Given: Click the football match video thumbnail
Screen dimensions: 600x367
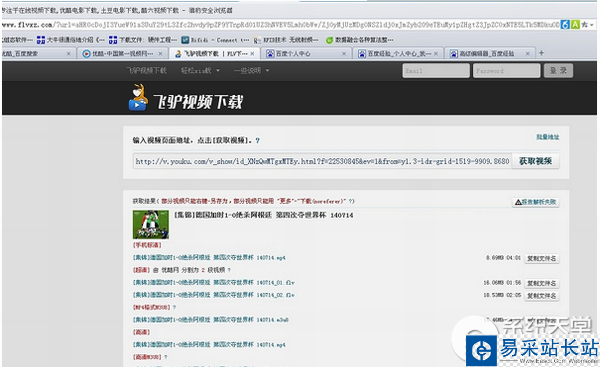Looking at the screenshot, I should 151,224.
